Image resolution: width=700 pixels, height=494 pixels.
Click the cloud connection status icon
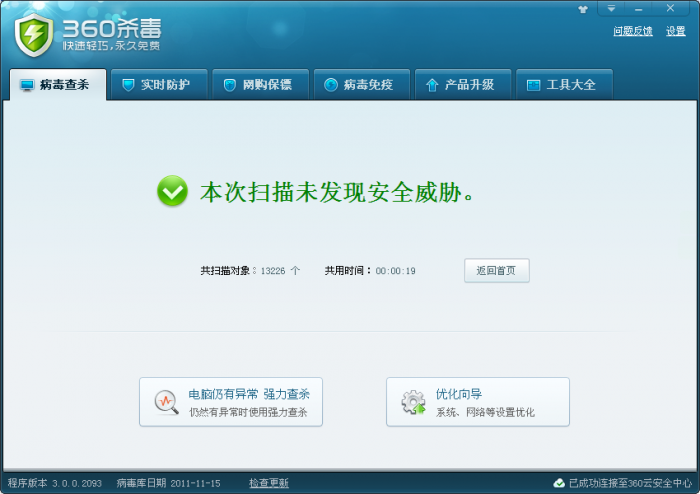559,483
